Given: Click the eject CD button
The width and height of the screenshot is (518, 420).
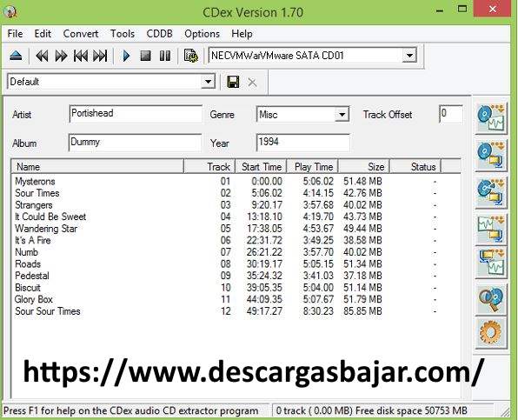Looking at the screenshot, I should click(x=16, y=56).
